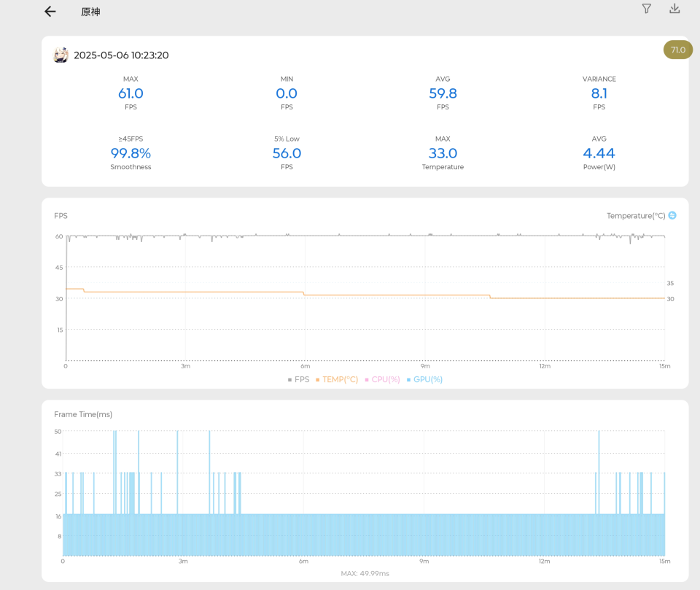Click the AVG 4.44 Power(W) value
This screenshot has height=590, width=700.
pos(599,153)
